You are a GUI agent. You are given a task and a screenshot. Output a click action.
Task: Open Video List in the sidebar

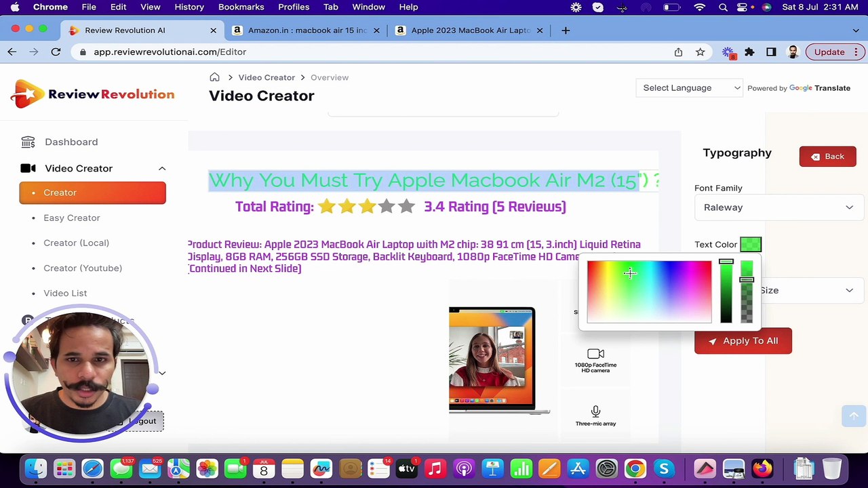(65, 293)
